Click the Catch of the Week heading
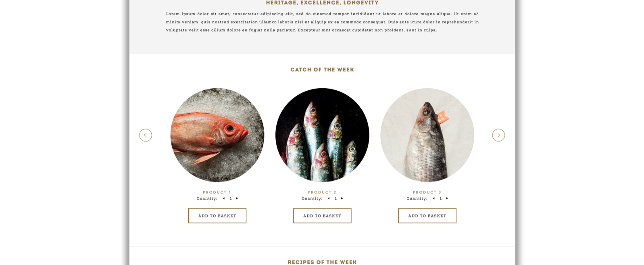Image resolution: width=644 pixels, height=265 pixels. point(322,70)
